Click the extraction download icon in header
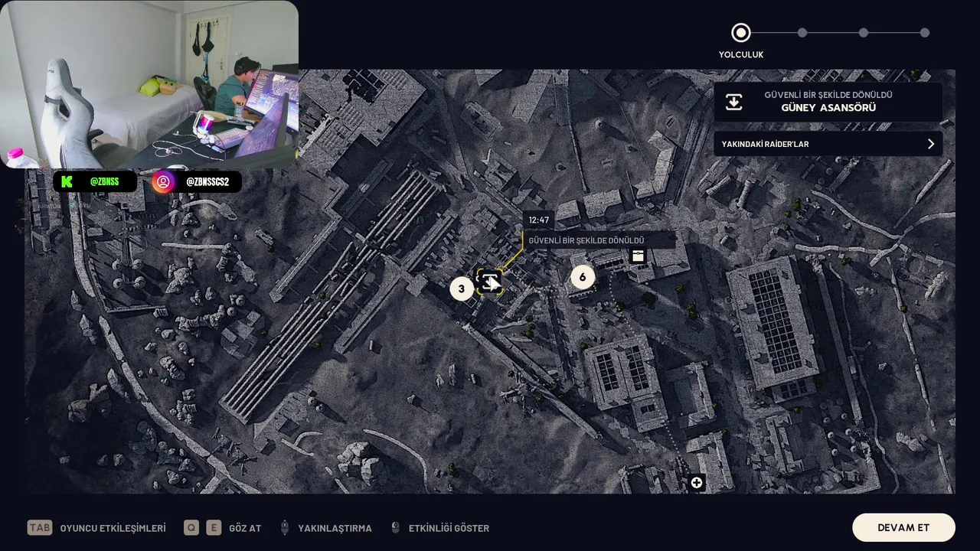980x551 pixels. (x=733, y=102)
